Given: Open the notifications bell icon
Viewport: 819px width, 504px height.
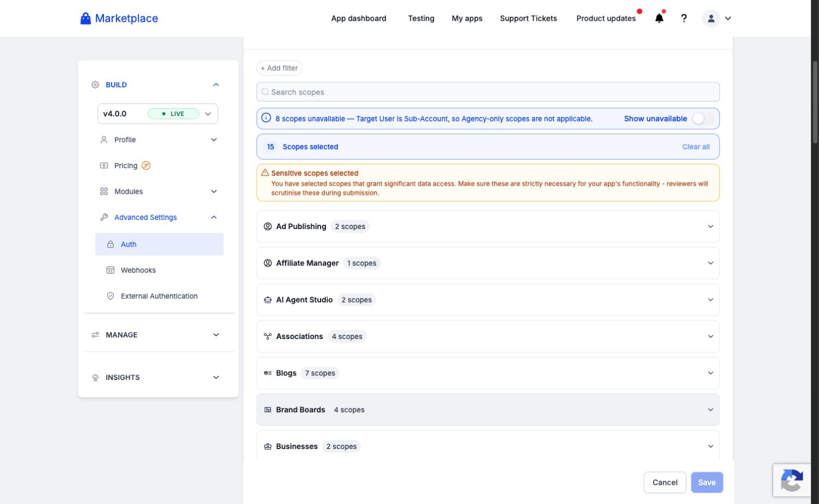Looking at the screenshot, I should 659,18.
